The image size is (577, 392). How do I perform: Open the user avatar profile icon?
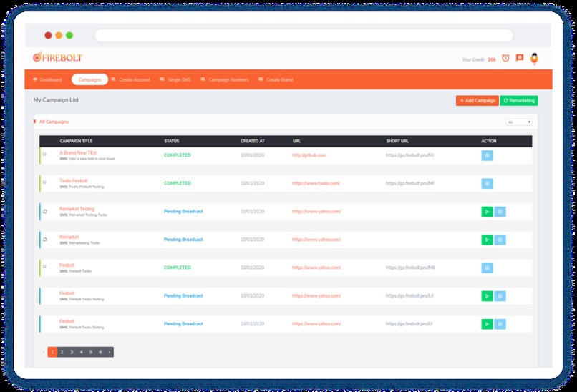(534, 59)
